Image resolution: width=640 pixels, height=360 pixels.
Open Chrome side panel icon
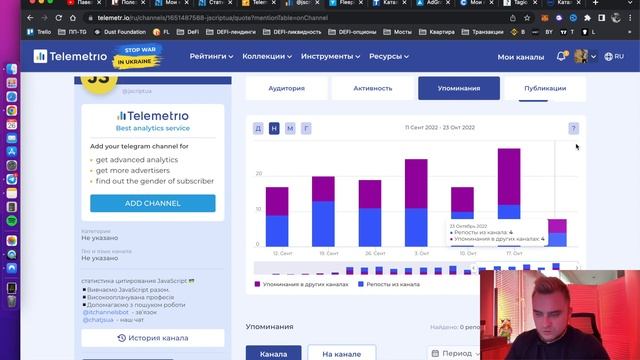602,18
